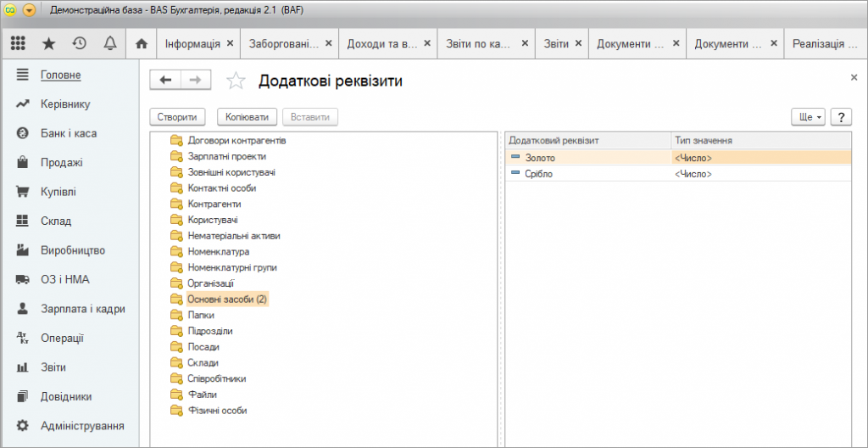
Task: Select the Нематеріальні активи folder
Action: coord(234,236)
